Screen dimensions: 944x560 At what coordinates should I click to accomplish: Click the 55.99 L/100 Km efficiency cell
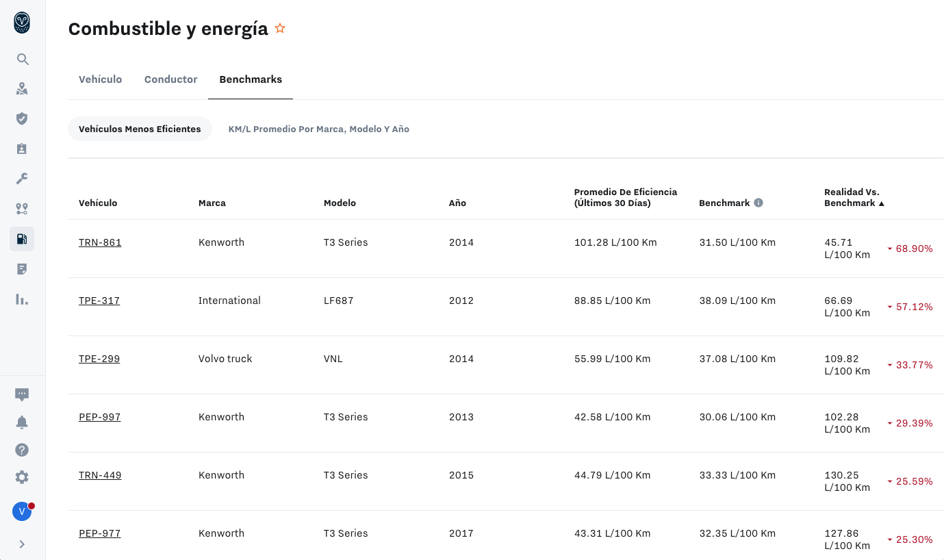point(613,359)
